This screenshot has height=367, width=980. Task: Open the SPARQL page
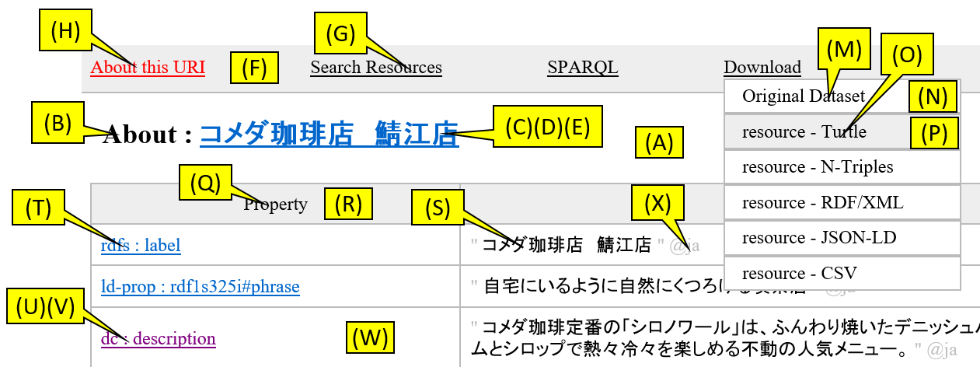coord(583,67)
